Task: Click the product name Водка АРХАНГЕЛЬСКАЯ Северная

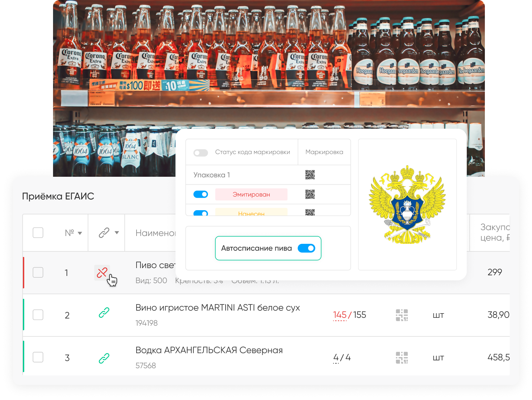Action: pos(209,350)
